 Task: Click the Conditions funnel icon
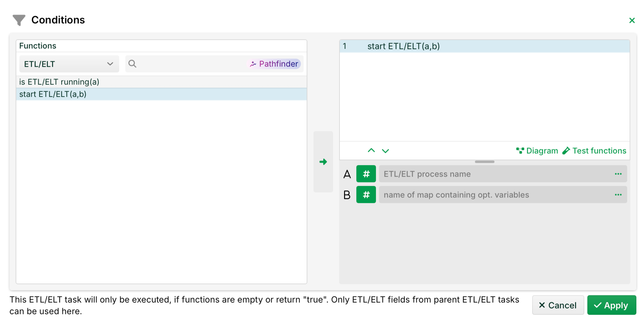click(x=19, y=20)
